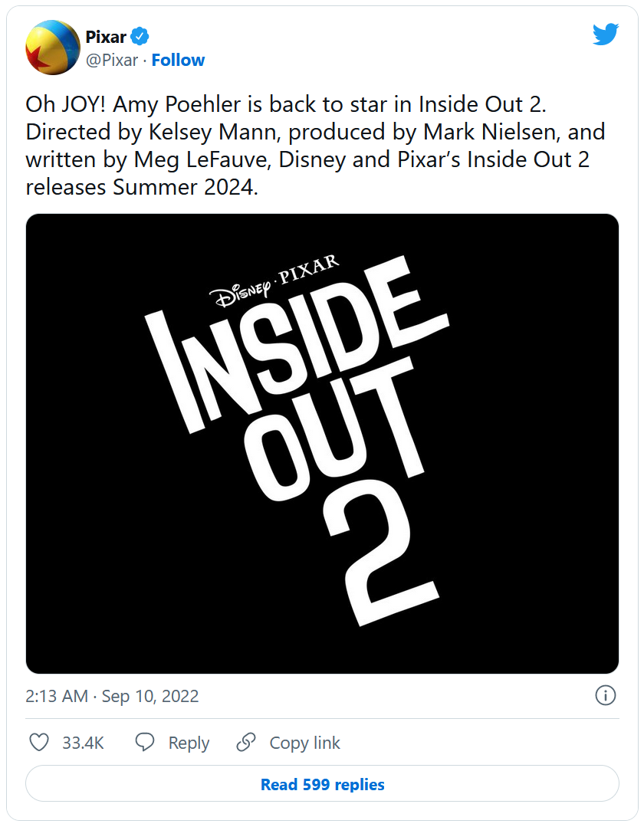
Task: Click the Copy link text label
Action: click(304, 743)
